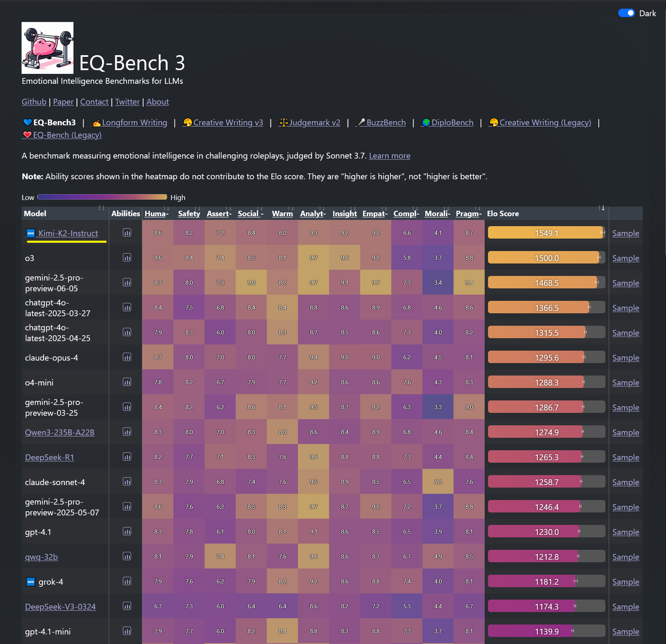Show abilities chart for gemini-2.5-pro-preview-06-05
This screenshot has width=666, height=644.
pyautogui.click(x=127, y=283)
